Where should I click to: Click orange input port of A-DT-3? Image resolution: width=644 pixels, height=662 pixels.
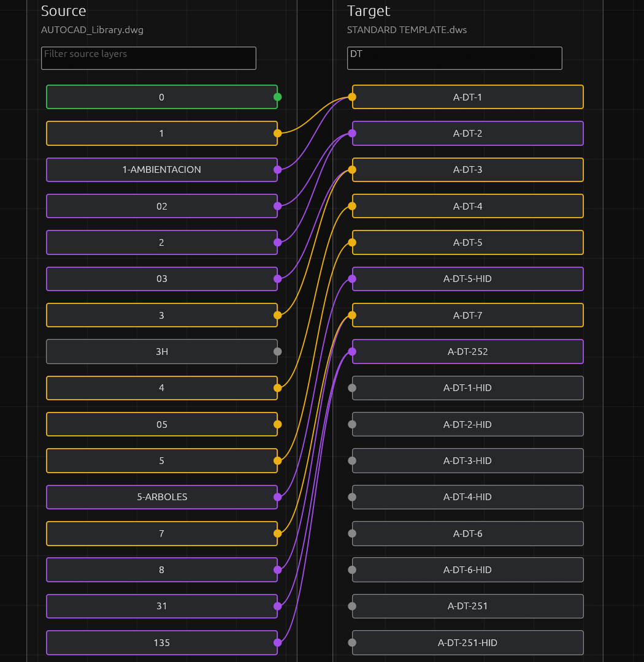(x=352, y=170)
